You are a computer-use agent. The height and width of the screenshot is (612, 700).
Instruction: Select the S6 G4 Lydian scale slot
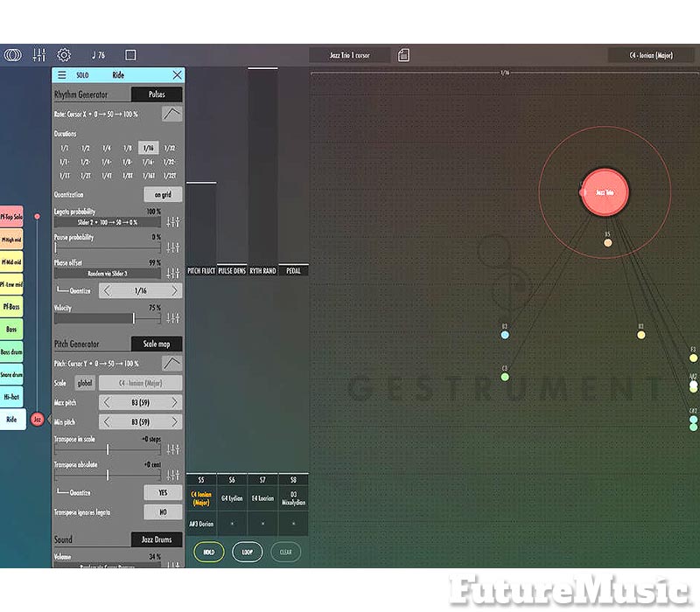pos(232,498)
